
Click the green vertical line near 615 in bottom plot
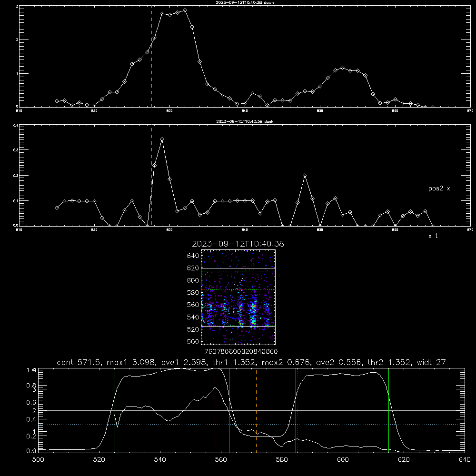pyautogui.click(x=388, y=410)
